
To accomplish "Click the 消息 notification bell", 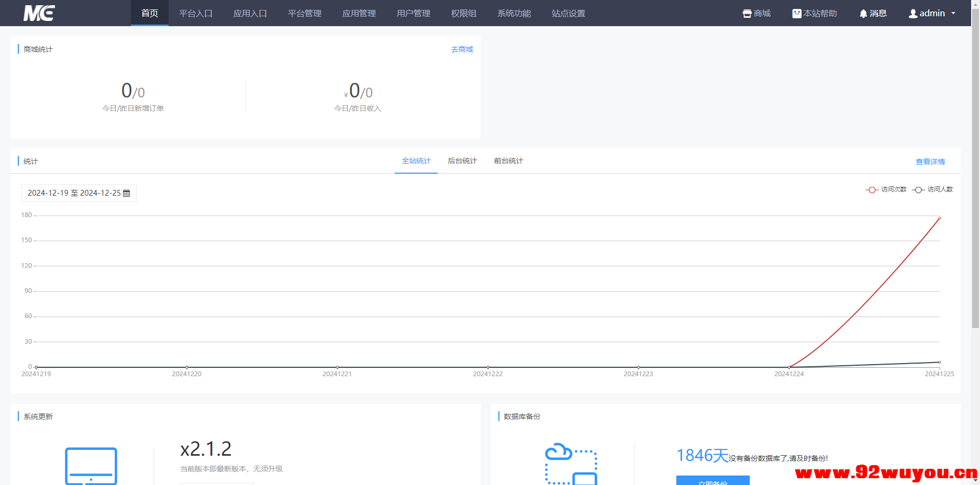I will [863, 14].
